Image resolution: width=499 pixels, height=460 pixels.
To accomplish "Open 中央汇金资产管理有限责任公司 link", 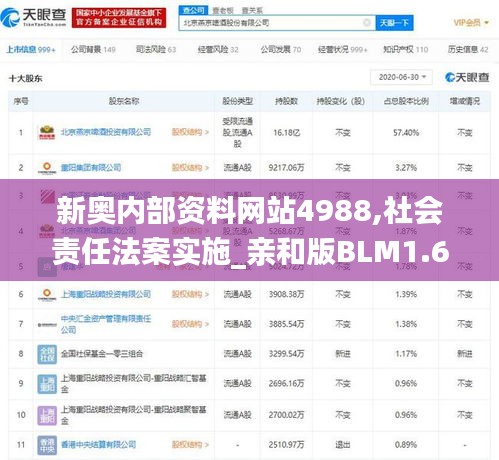I will pos(106,324).
